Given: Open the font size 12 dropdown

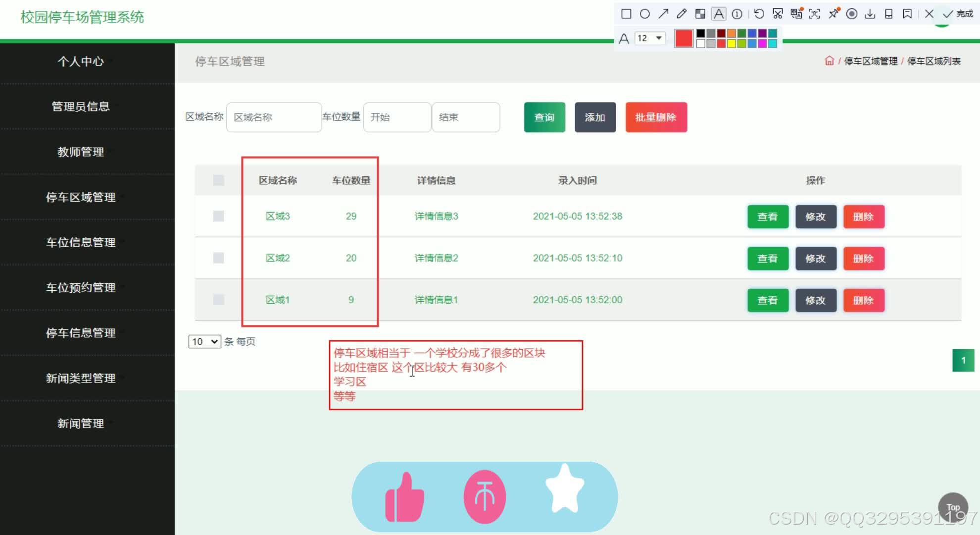Looking at the screenshot, I should (650, 38).
